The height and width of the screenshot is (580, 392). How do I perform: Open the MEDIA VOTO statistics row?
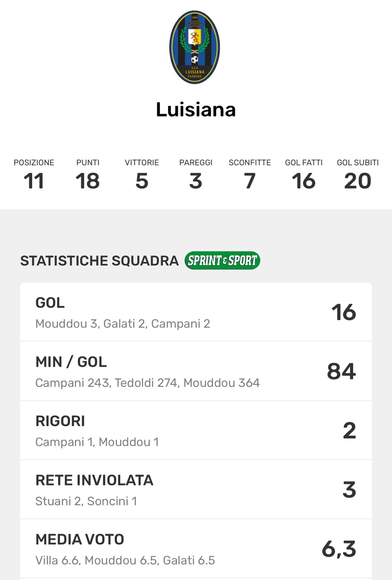pos(196,548)
